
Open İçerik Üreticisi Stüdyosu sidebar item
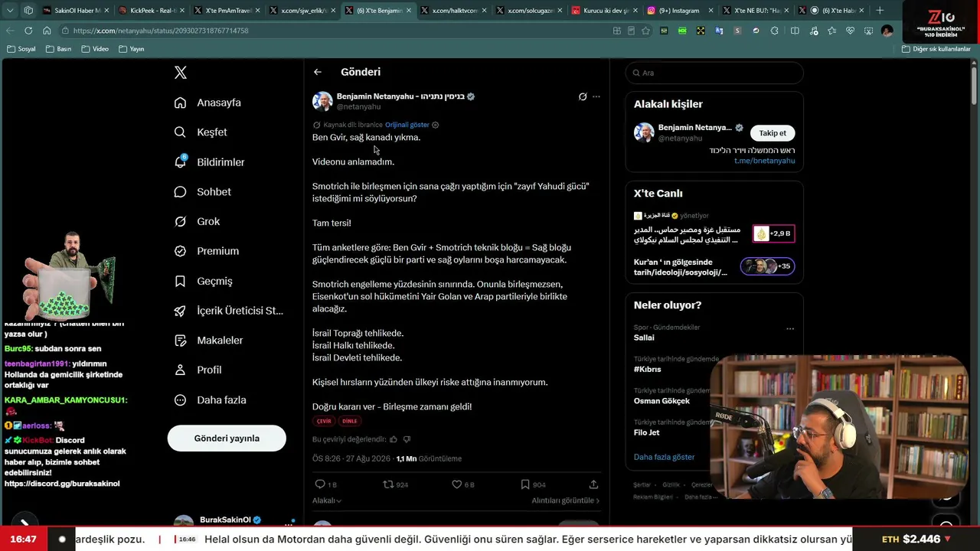pyautogui.click(x=229, y=311)
